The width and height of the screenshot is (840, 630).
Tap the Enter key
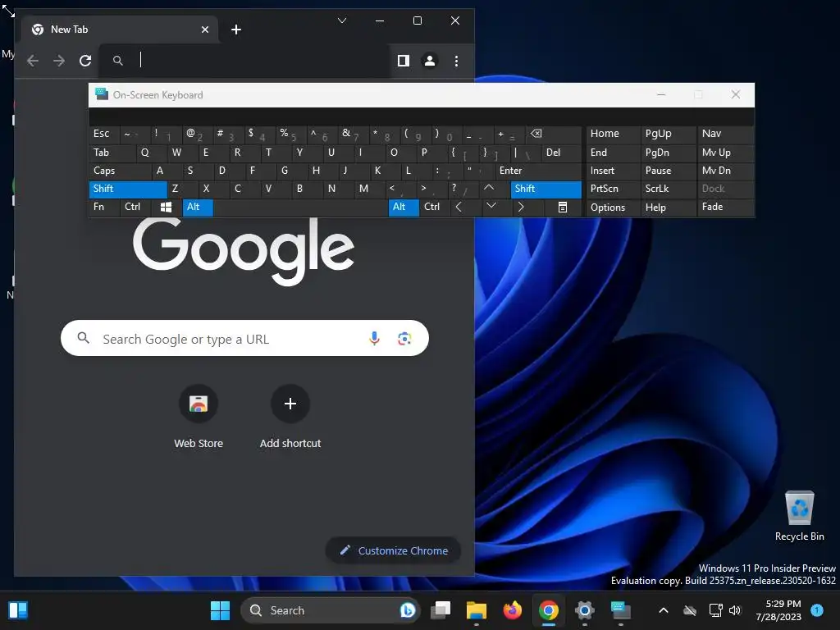pyautogui.click(x=538, y=171)
